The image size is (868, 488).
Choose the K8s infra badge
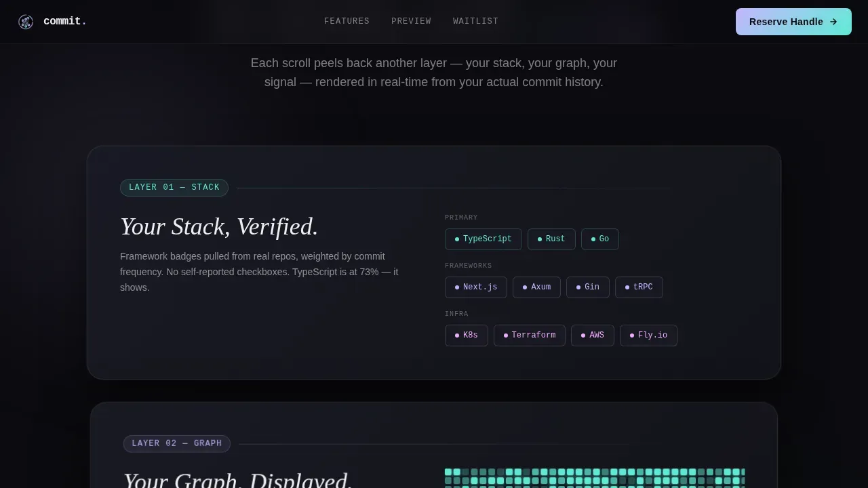pos(467,335)
